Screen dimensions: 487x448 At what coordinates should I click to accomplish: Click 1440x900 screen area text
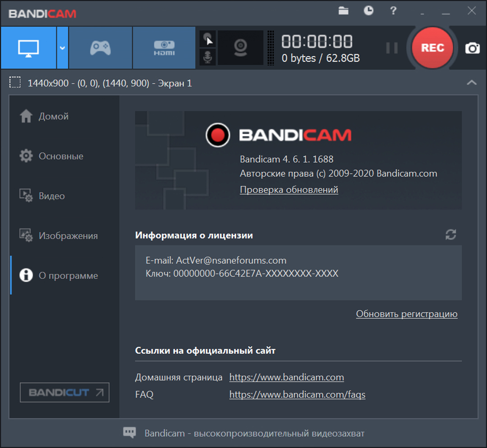(110, 83)
